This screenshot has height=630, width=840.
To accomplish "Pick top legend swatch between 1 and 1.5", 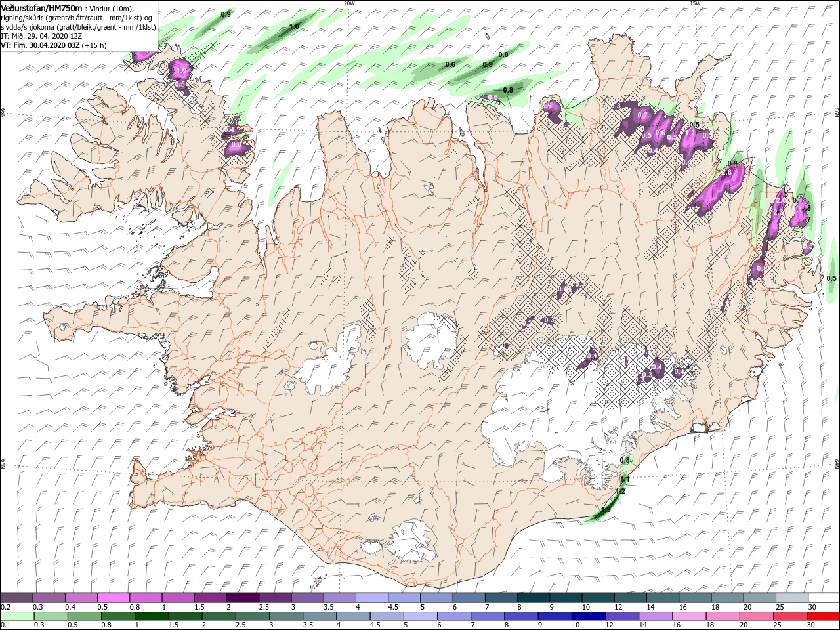I will (178, 598).
